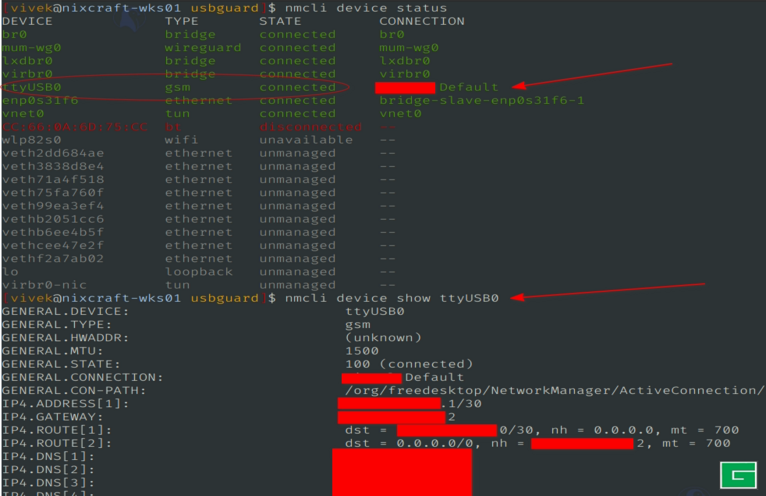Click the bridge-slave-enp0s31f6-1 connection name
Image resolution: width=766 pixels, height=496 pixels.
tap(481, 100)
